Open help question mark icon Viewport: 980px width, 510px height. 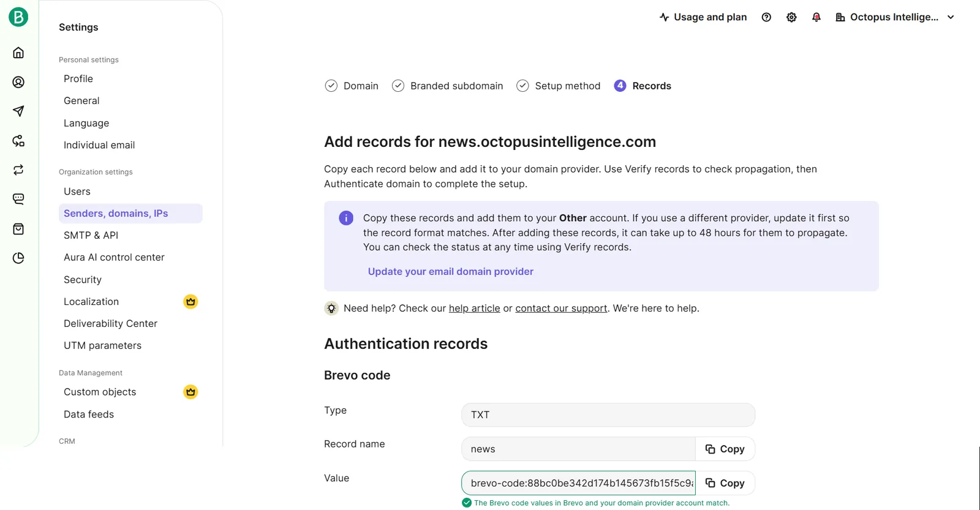coord(766,17)
